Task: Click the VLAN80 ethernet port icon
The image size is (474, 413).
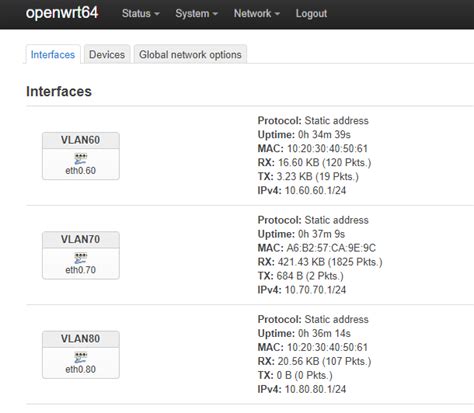Action: [x=81, y=357]
